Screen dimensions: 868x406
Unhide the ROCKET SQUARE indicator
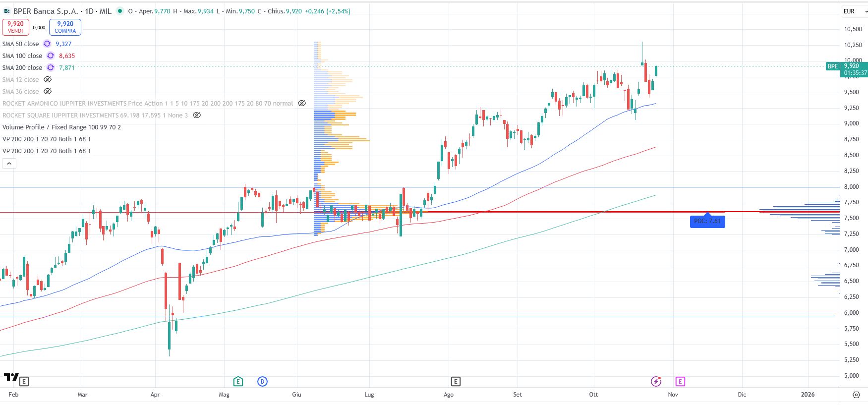point(197,115)
